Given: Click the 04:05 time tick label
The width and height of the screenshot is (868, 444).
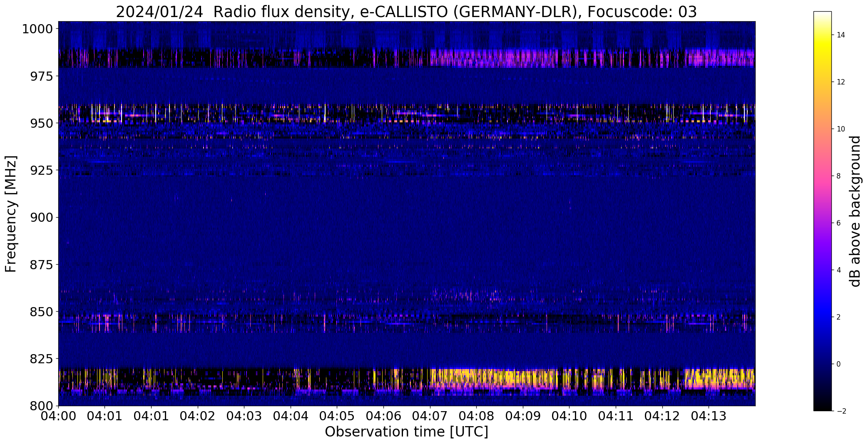Looking at the screenshot, I should pos(337,416).
